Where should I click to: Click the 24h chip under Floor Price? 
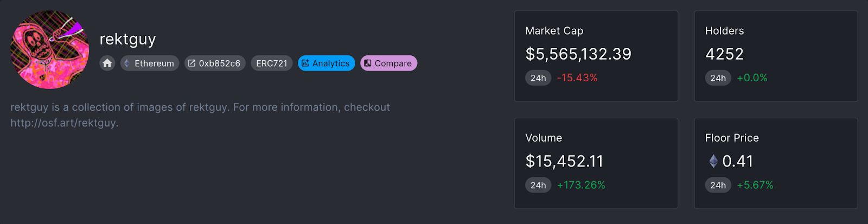[x=718, y=185]
